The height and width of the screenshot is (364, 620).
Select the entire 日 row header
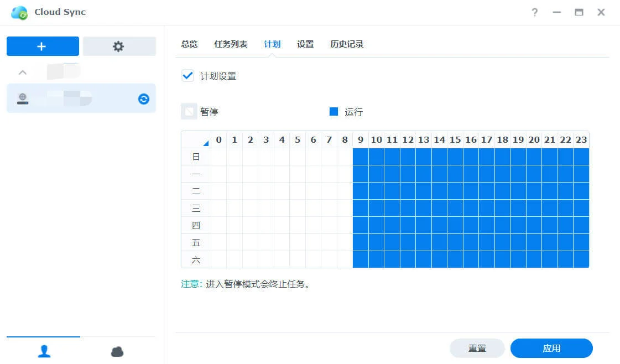[x=196, y=157]
